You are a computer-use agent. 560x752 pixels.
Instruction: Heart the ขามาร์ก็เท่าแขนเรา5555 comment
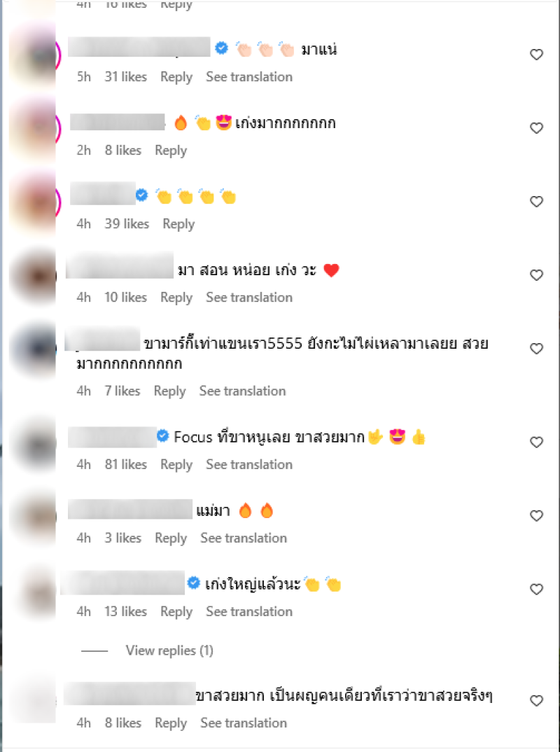(x=536, y=349)
